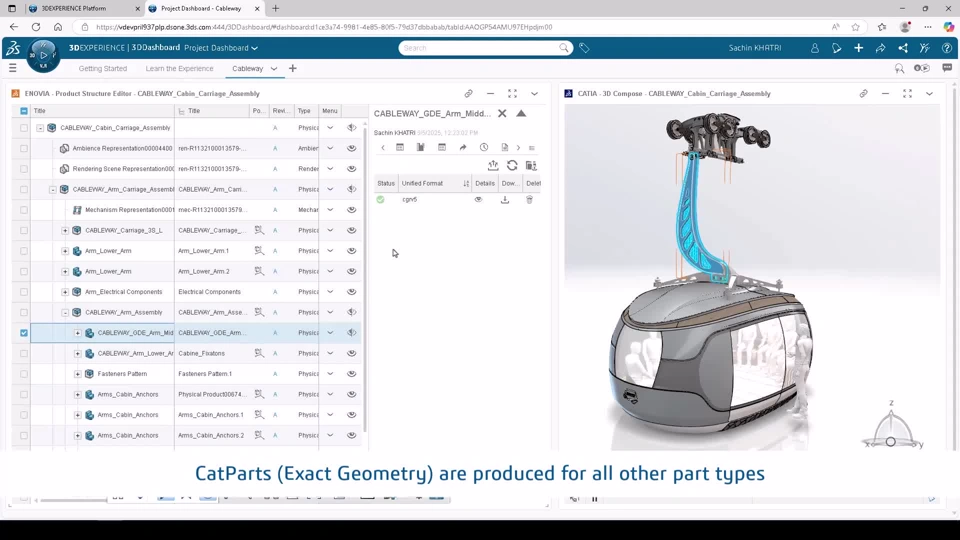The width and height of the screenshot is (960, 540).
Task: Click the refresh icon in the side panel
Action: (512, 165)
